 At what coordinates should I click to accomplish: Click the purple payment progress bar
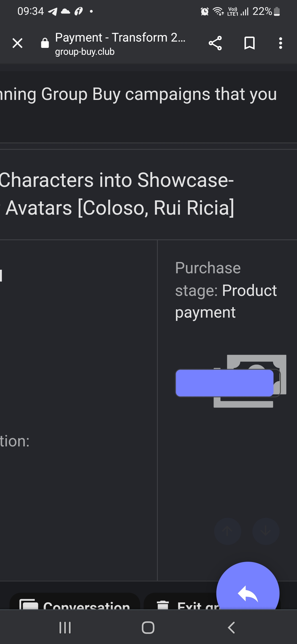pos(224,383)
